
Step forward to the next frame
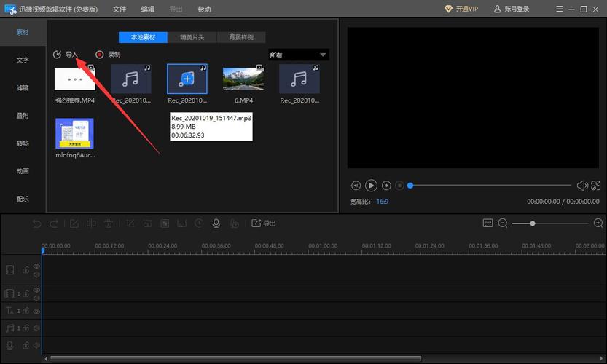[386, 186]
